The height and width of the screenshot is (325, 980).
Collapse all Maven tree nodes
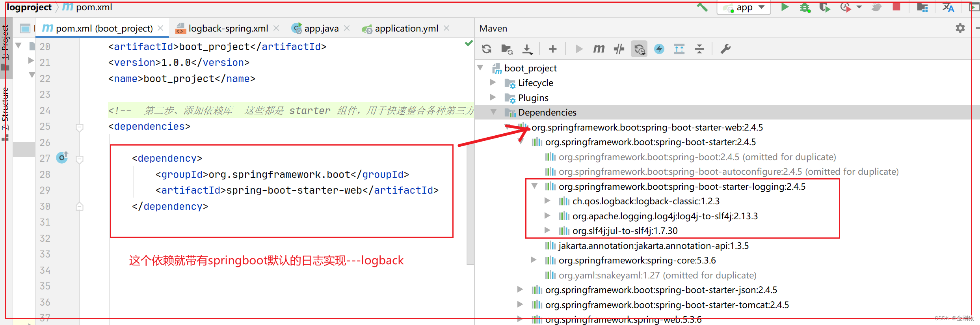tap(699, 49)
